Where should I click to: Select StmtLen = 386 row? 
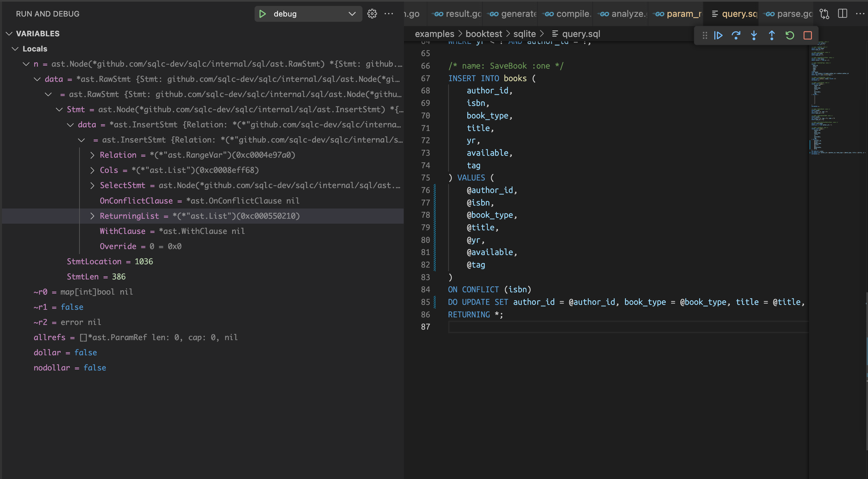pyautogui.click(x=203, y=277)
